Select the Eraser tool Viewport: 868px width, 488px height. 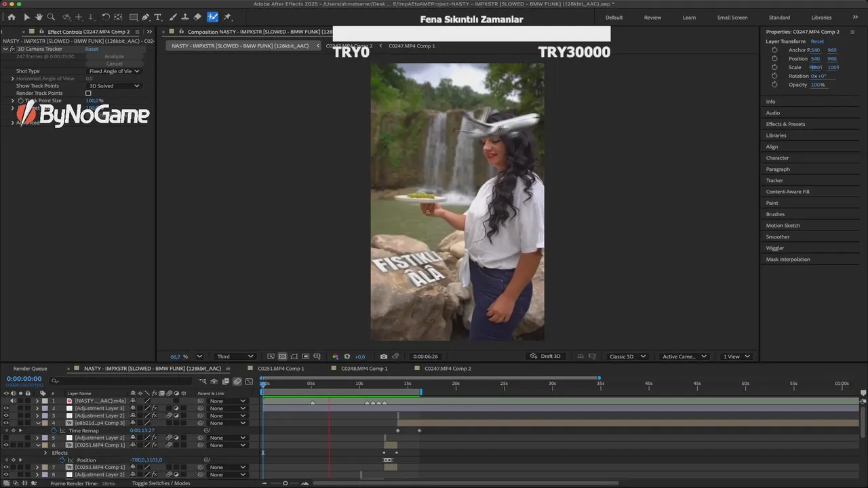point(197,17)
